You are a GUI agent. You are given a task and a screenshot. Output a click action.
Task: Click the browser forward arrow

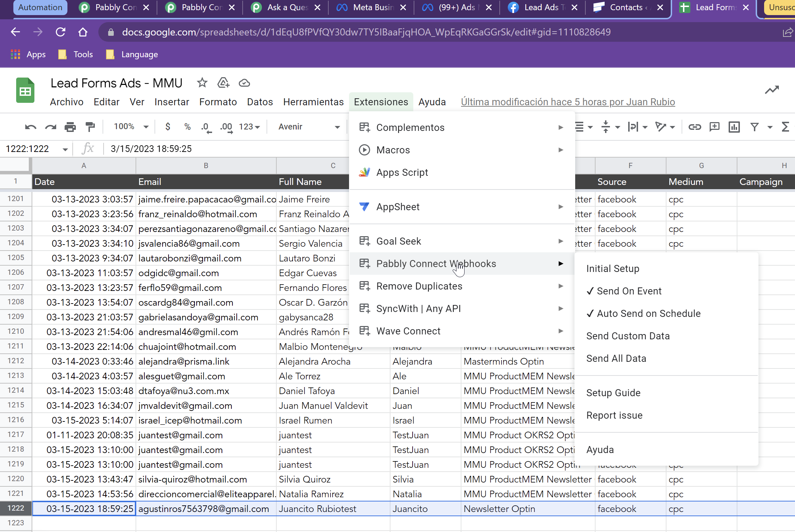tap(38, 32)
